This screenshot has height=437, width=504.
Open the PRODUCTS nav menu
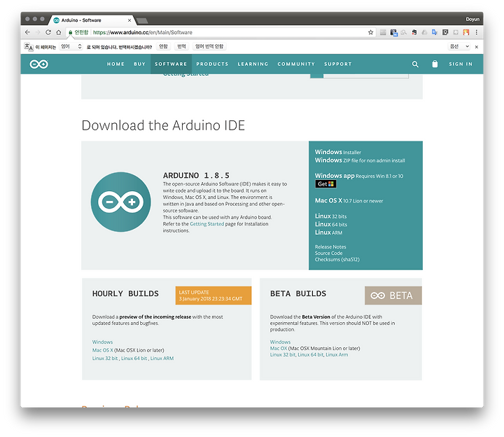[212, 64]
